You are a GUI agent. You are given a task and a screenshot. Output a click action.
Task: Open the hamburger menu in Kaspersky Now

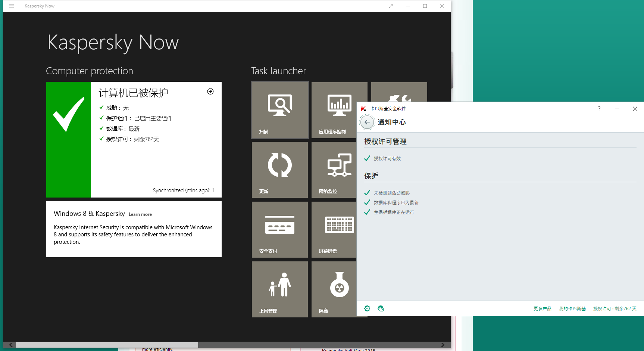click(12, 6)
